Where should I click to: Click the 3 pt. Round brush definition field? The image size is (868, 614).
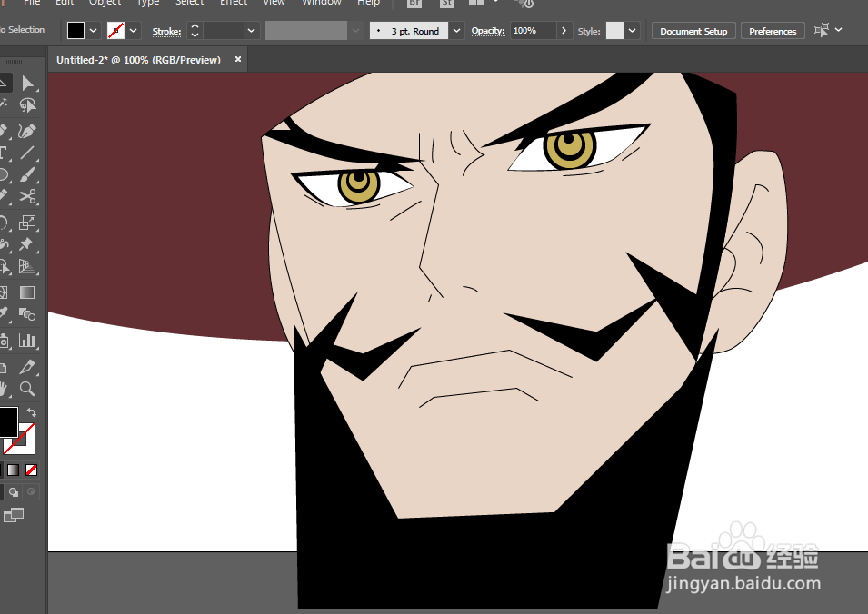click(x=409, y=31)
